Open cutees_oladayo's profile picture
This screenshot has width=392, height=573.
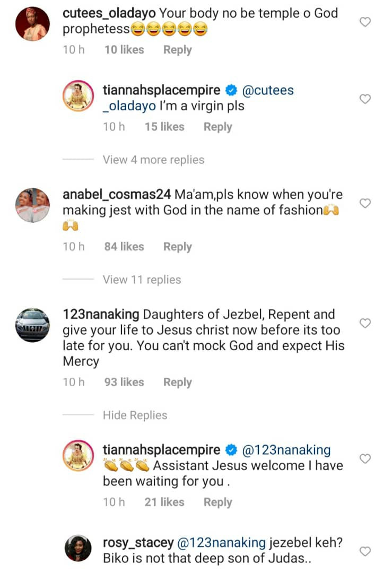pyautogui.click(x=32, y=24)
